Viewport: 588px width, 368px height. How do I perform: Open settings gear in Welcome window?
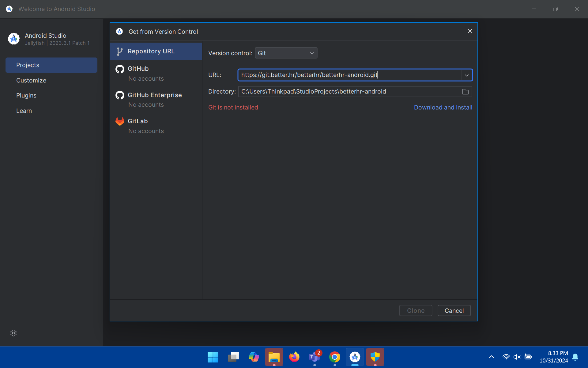click(13, 333)
